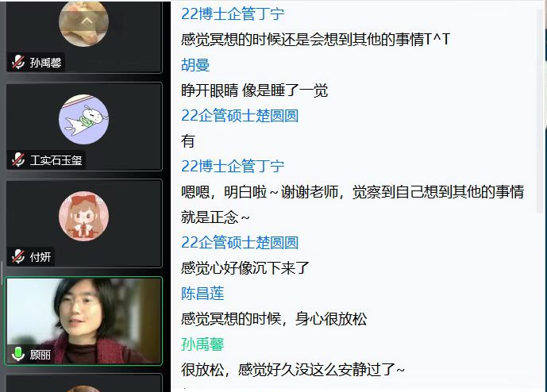
Task: Select 顾丽's live video tile
Action: click(x=83, y=321)
